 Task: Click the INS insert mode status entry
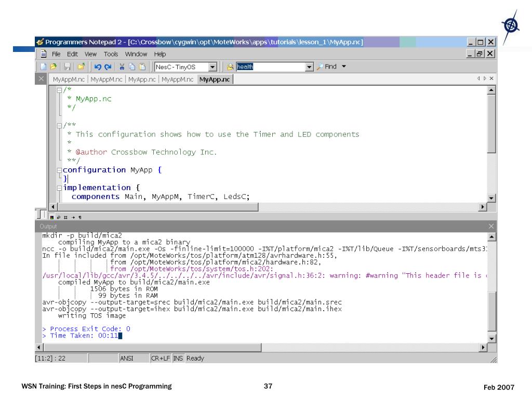[x=178, y=358]
